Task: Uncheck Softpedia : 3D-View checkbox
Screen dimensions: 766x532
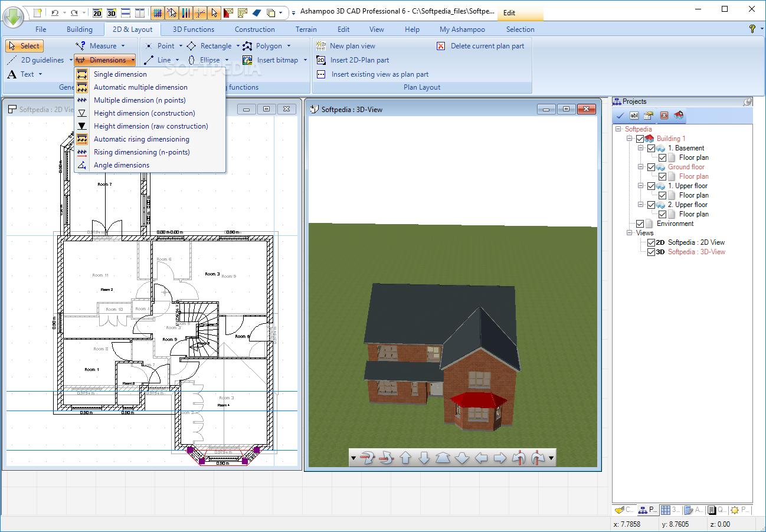Action: pyautogui.click(x=651, y=252)
